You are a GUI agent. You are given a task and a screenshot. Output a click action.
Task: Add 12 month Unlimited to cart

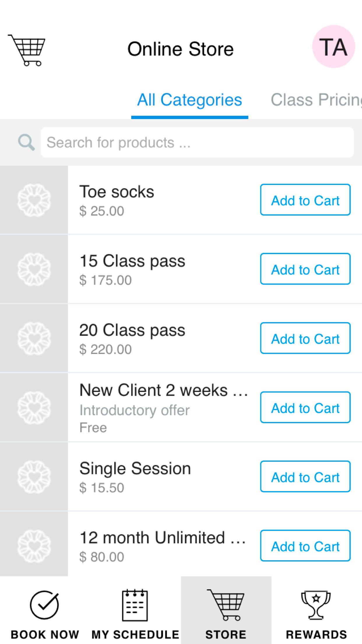click(x=305, y=546)
